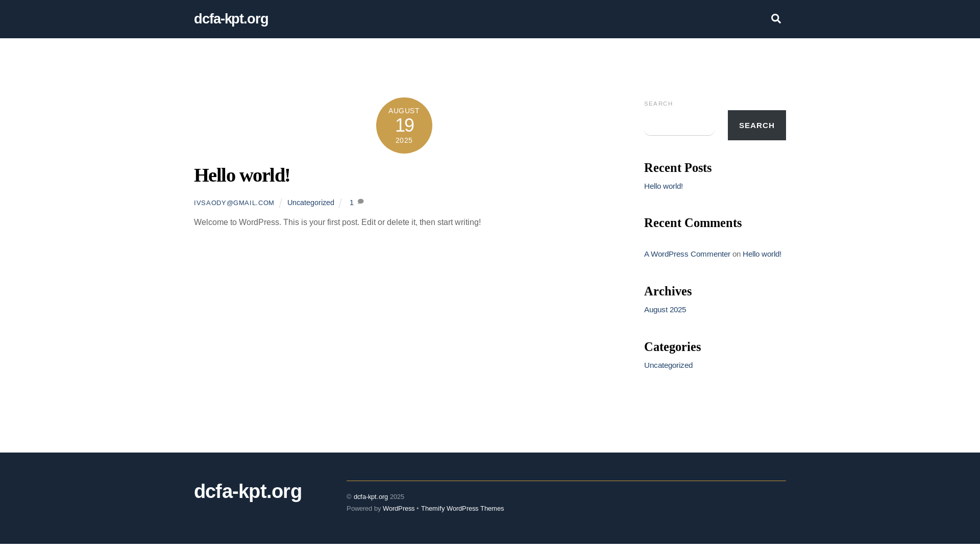Open the header search magnifier icon

(776, 19)
